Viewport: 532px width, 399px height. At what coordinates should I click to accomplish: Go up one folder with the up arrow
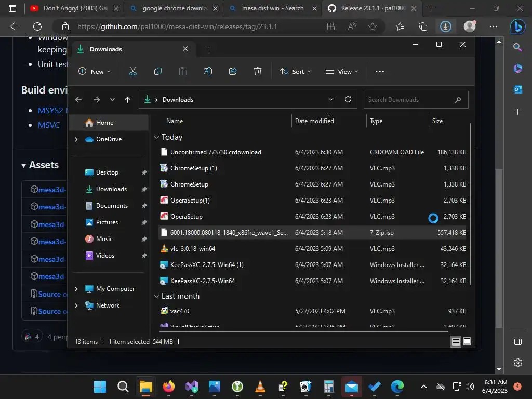128,100
